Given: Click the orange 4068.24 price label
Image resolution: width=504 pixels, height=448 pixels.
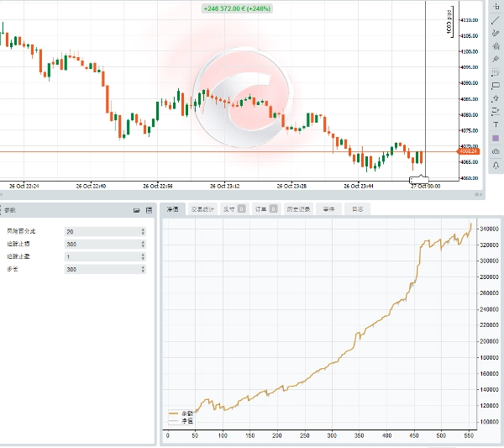Looking at the screenshot, I should [468, 151].
